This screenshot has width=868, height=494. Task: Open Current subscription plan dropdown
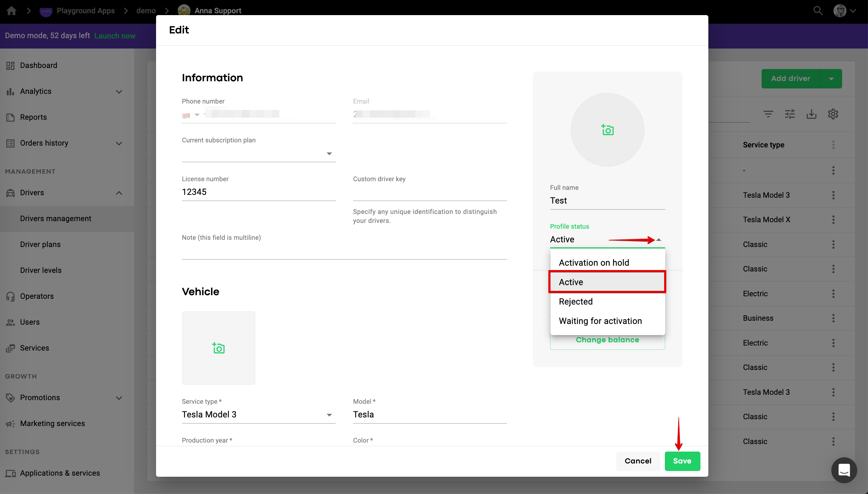[258, 154]
